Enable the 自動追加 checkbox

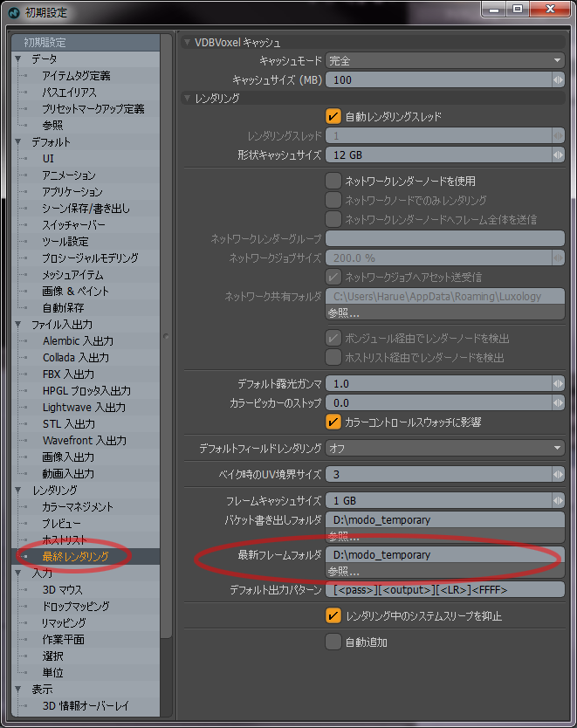click(333, 642)
